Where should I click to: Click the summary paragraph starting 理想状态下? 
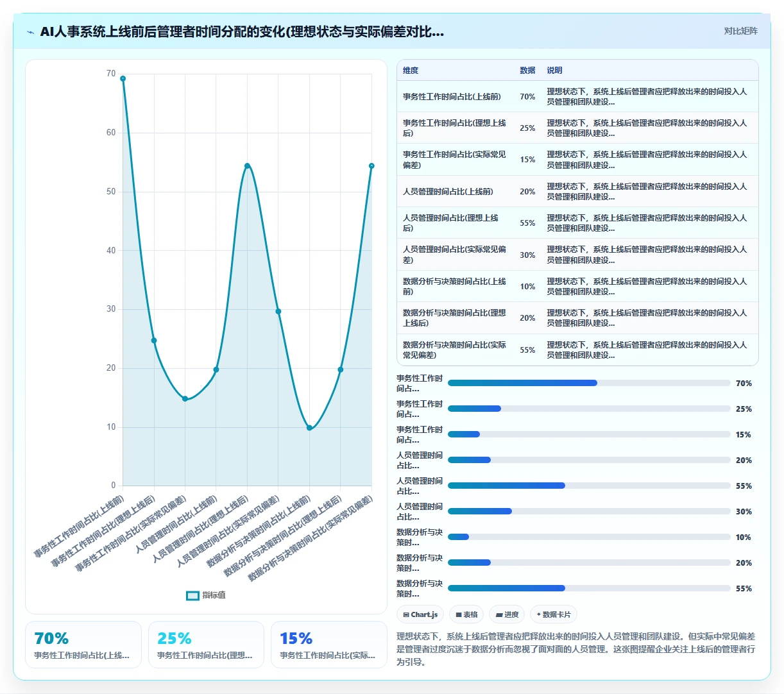(x=576, y=649)
